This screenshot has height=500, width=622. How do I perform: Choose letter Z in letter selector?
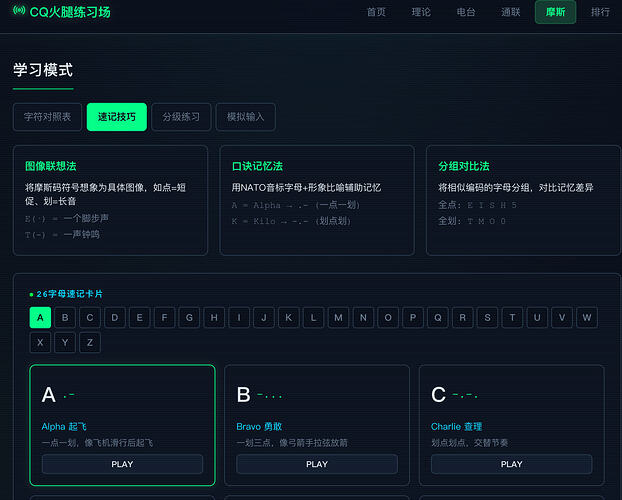click(x=90, y=342)
